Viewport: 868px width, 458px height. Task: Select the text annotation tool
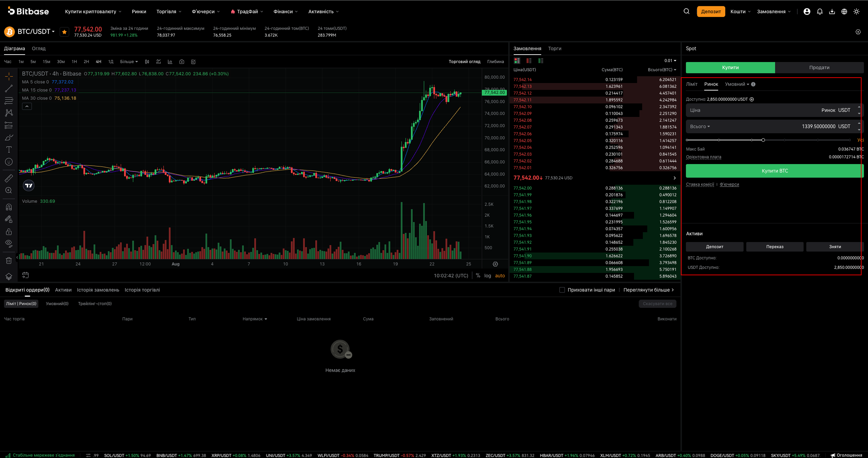(9, 150)
